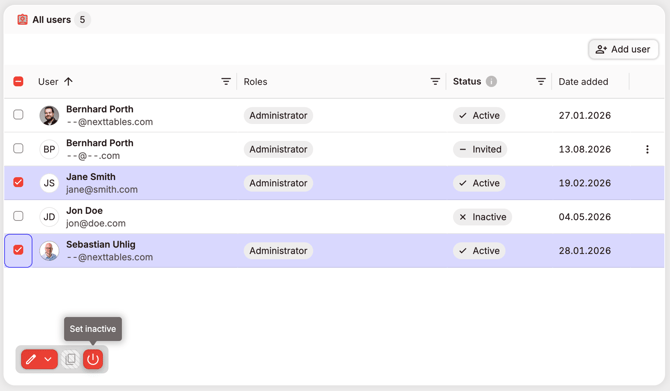Click the date 19.02.2026
The image size is (670, 391).
pyautogui.click(x=585, y=183)
